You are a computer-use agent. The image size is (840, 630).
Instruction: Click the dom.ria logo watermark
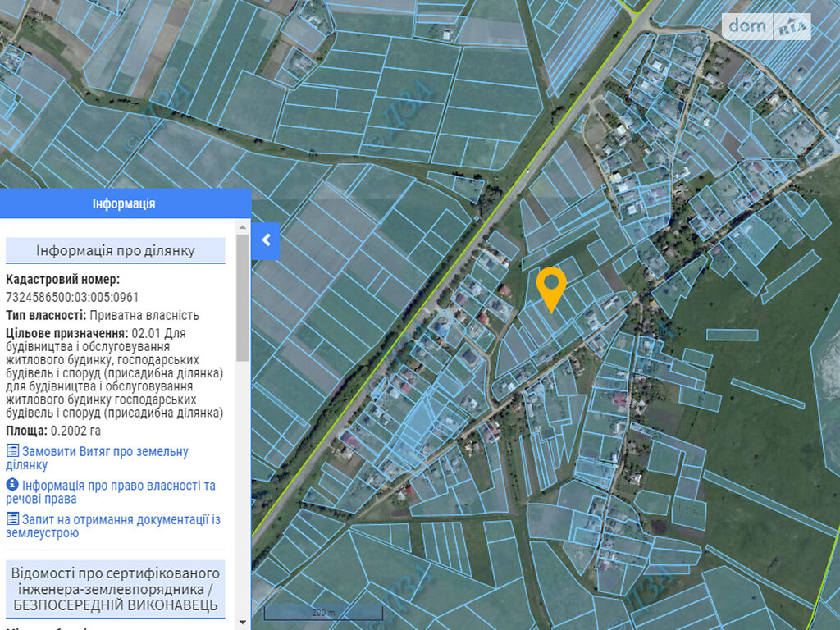point(766,26)
